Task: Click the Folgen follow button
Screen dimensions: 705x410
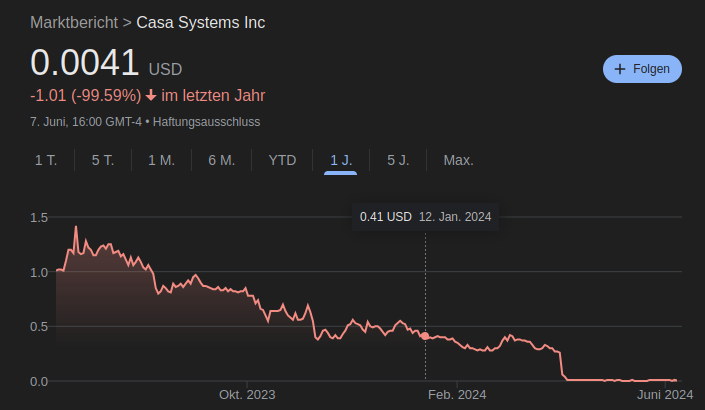Action: click(x=642, y=69)
